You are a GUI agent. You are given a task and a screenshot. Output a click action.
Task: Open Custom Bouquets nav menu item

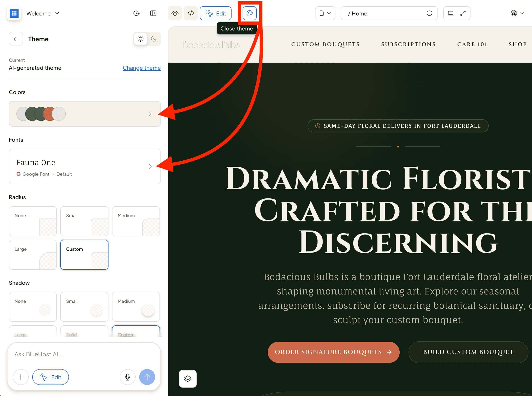click(x=325, y=44)
